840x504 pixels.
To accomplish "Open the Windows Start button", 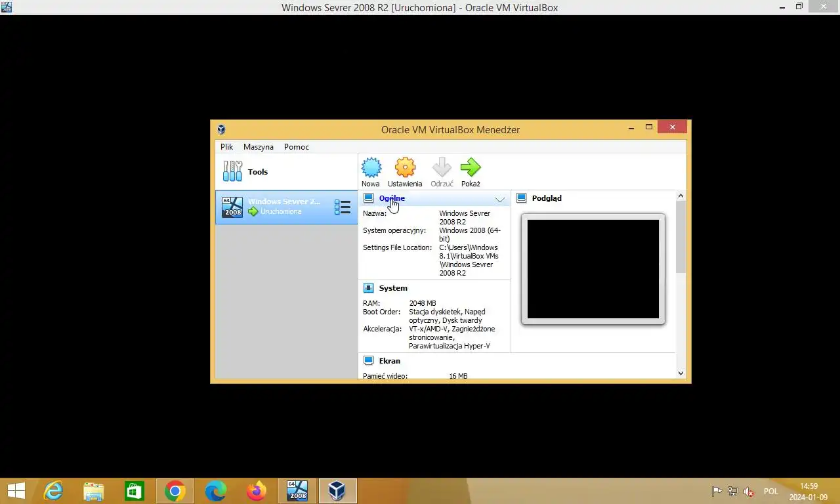I will point(16,491).
